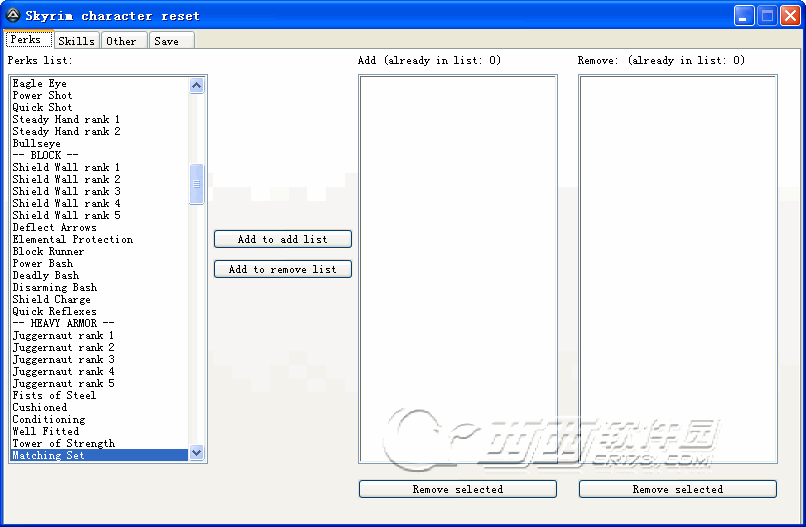This screenshot has height=527, width=806.
Task: Select Shield Charge perk
Action: point(100,299)
